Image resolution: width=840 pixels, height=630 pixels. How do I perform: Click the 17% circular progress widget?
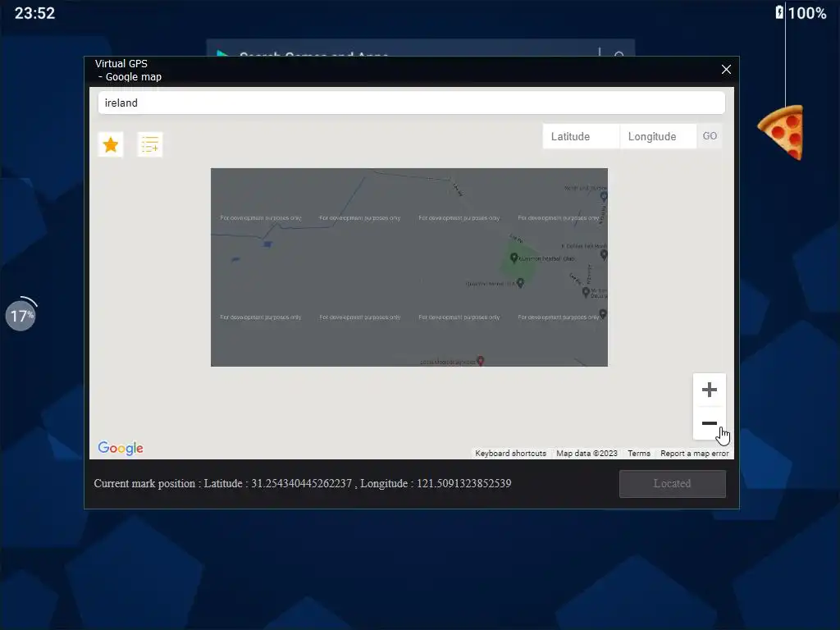(21, 316)
